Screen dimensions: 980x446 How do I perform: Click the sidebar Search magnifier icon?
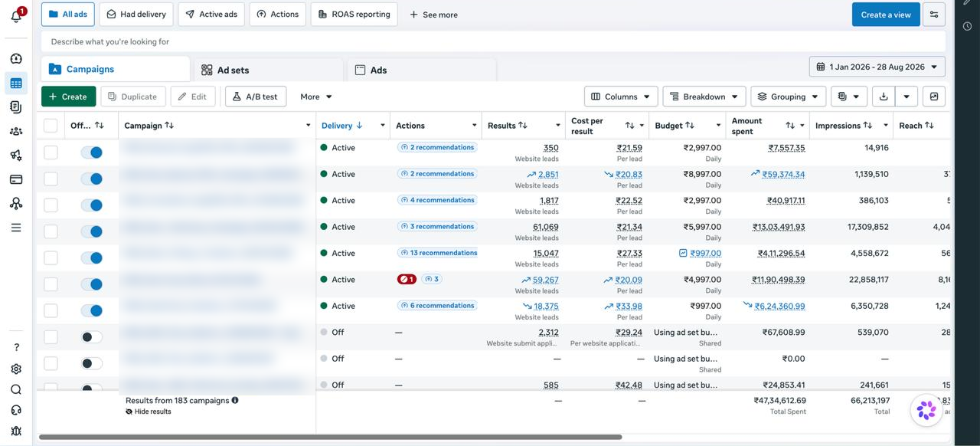pos(16,389)
